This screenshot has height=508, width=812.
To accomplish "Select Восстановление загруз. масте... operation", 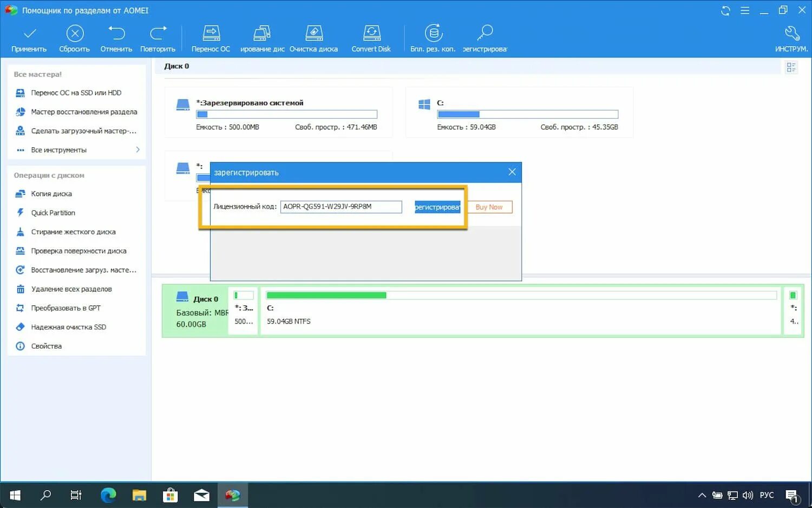I will point(76,270).
